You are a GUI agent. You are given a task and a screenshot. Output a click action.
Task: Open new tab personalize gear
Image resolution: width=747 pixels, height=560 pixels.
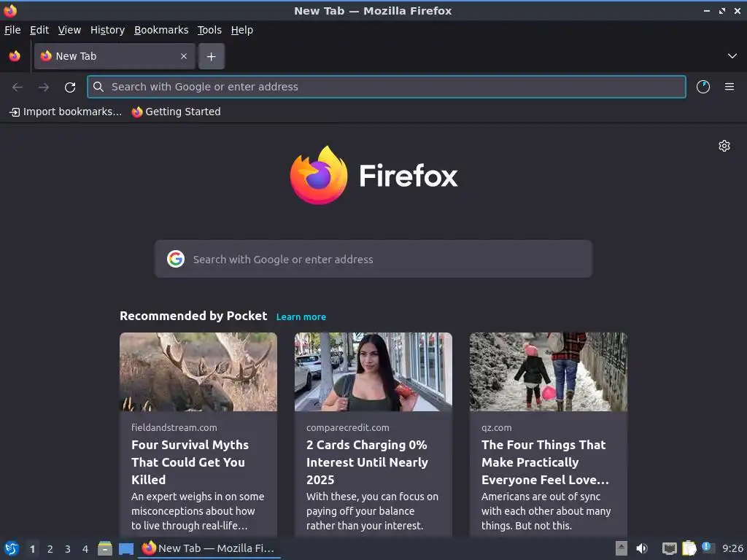point(724,146)
